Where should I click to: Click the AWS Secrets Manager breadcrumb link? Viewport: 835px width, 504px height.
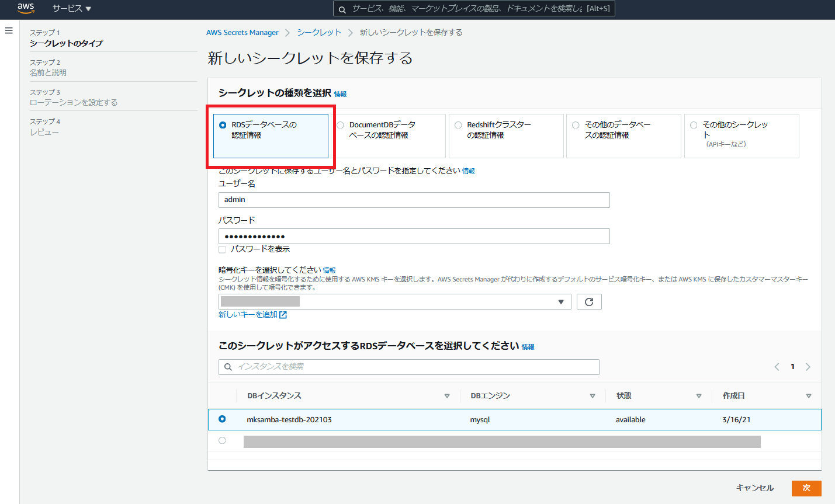click(x=242, y=33)
